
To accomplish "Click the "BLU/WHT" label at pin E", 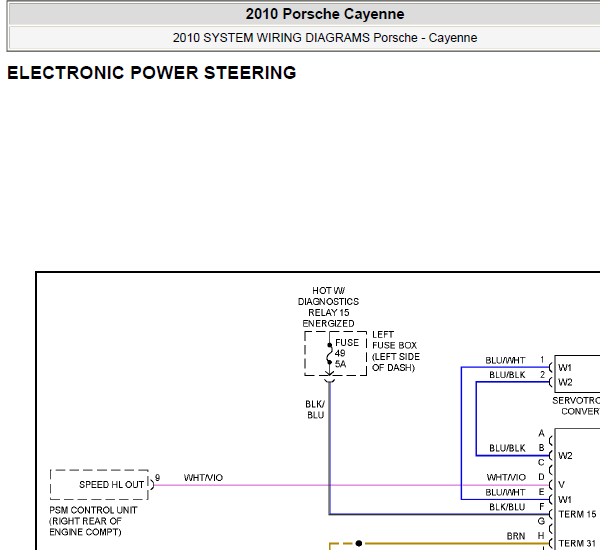I will (x=505, y=492).
